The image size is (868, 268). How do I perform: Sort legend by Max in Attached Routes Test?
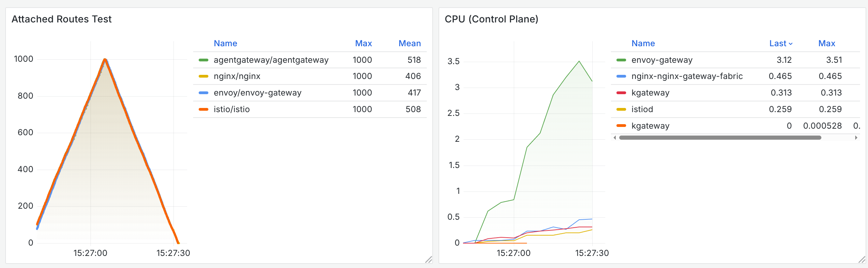(x=364, y=43)
